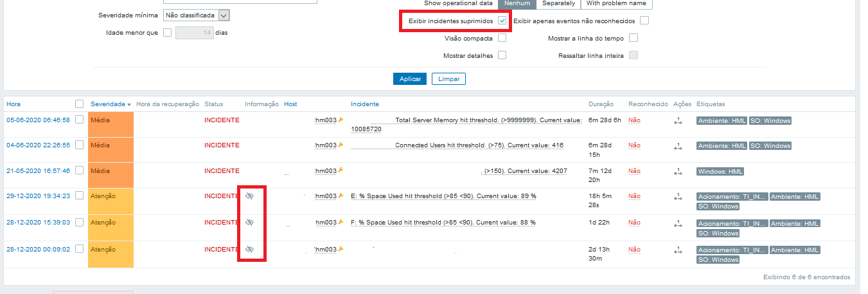The height and width of the screenshot is (294, 868).
Task: Open actions icon for 04-06-2020 22:26:55 row
Action: point(678,146)
